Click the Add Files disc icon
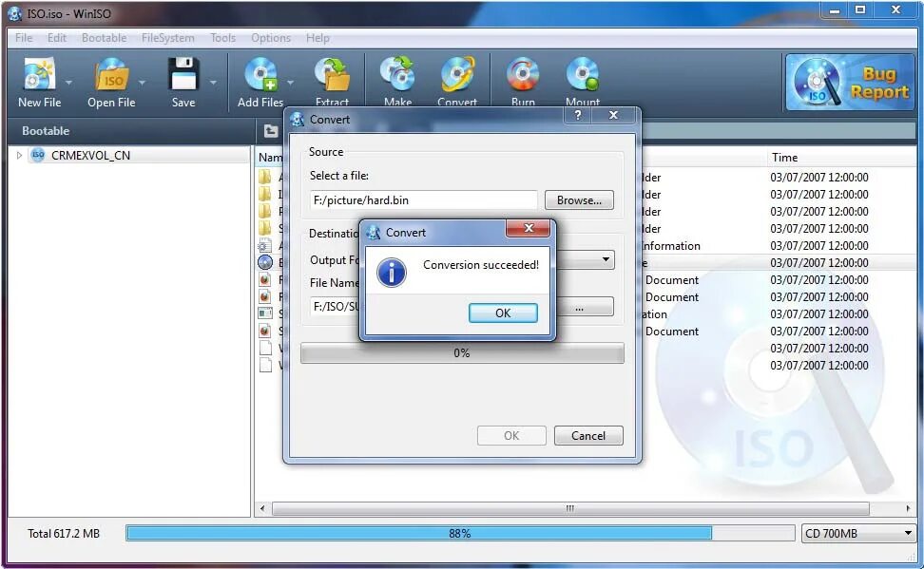This screenshot has width=924, height=569. coord(261,75)
